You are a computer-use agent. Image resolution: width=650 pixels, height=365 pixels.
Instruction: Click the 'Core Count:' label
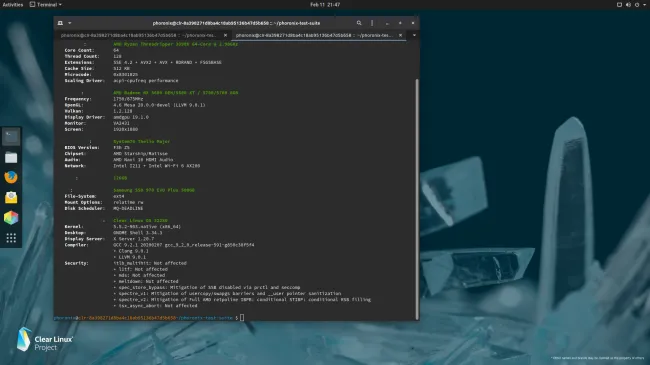[79, 50]
